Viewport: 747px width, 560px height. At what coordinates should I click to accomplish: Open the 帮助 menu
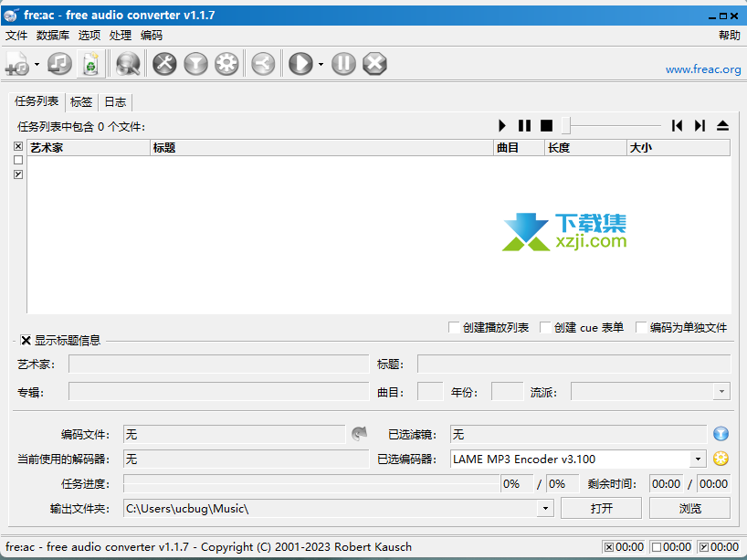click(x=730, y=36)
